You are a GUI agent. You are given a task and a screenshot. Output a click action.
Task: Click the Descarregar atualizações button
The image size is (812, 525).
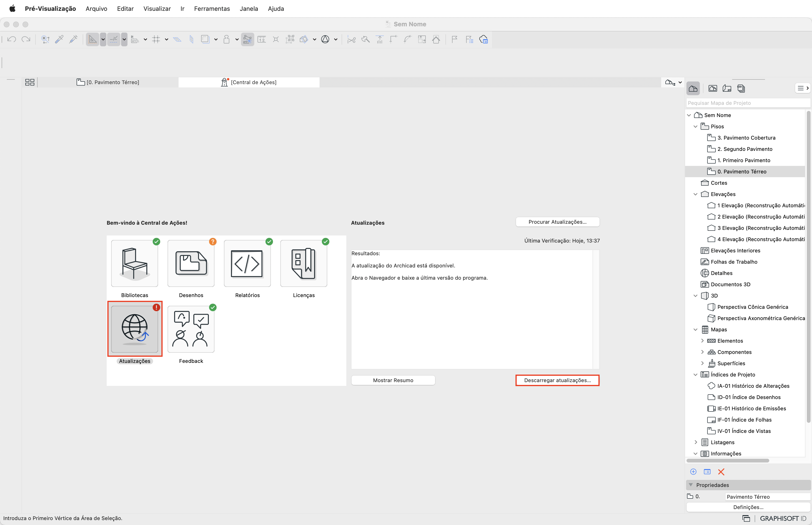pyautogui.click(x=557, y=380)
